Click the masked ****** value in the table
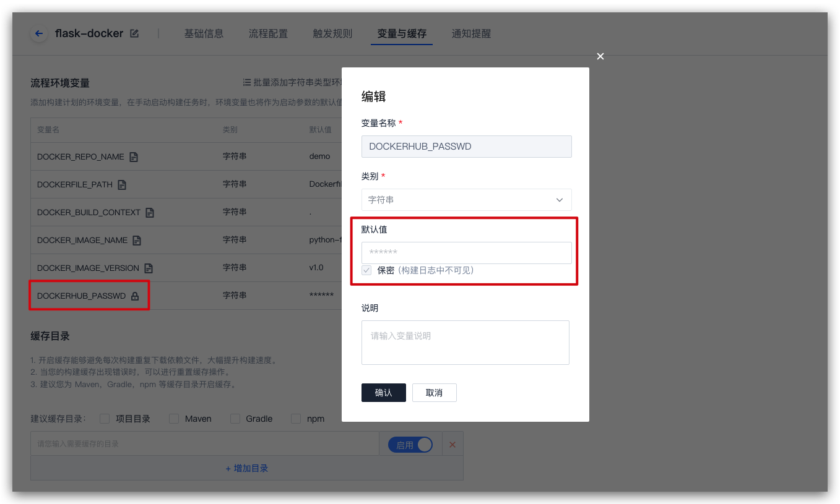840x504 pixels. tap(321, 296)
